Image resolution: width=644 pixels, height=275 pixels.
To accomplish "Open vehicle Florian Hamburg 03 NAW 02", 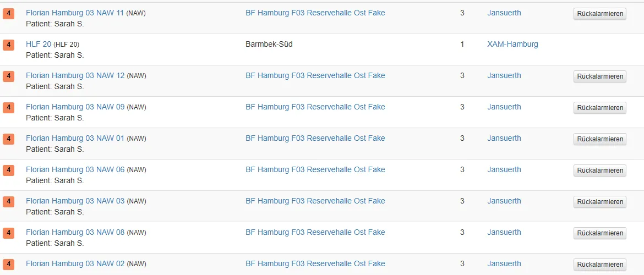I will click(x=75, y=263).
